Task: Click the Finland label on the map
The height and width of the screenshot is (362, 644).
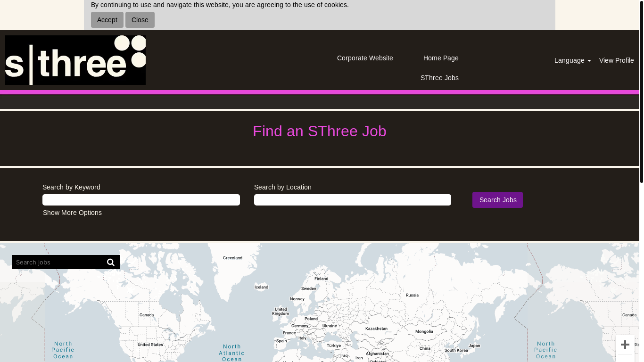Action: pos(322,279)
